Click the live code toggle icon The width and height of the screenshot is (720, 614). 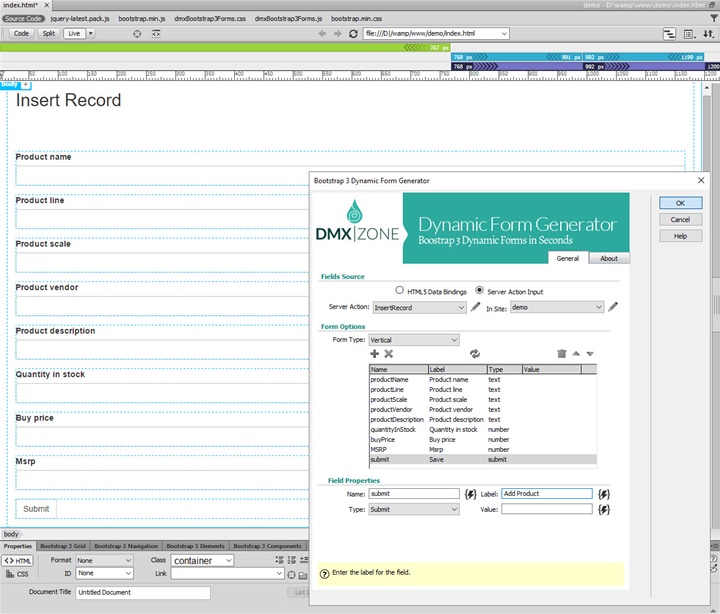[x=156, y=34]
